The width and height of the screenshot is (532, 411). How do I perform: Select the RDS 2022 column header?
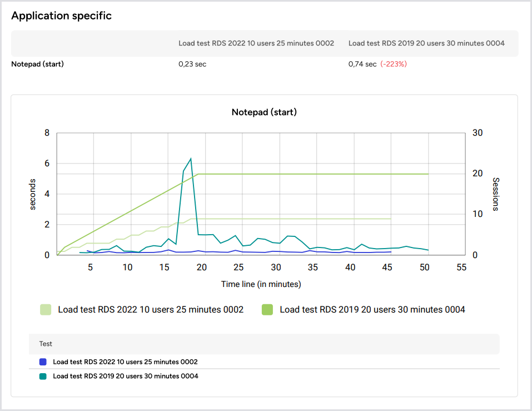256,43
